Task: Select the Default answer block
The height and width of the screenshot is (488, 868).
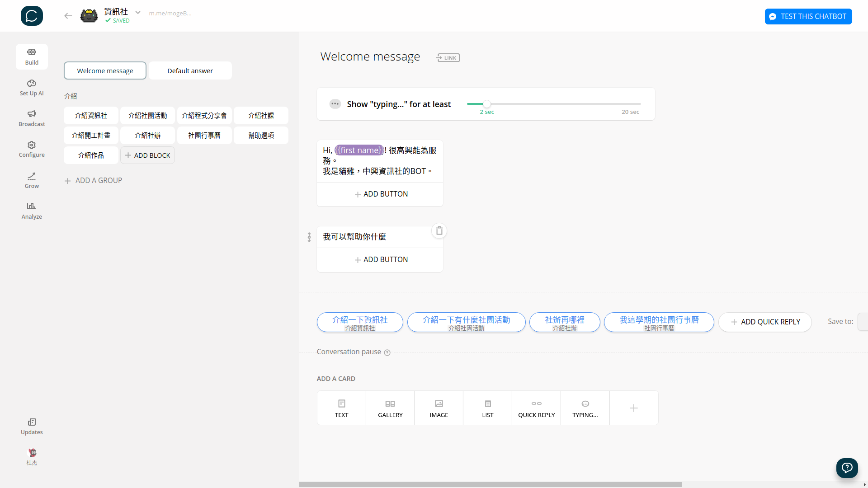Action: point(190,71)
